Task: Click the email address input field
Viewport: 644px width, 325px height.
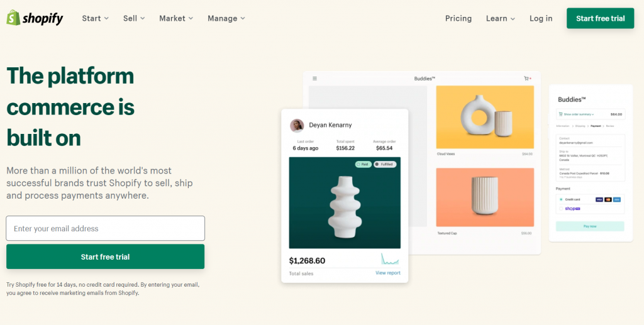Action: point(105,228)
